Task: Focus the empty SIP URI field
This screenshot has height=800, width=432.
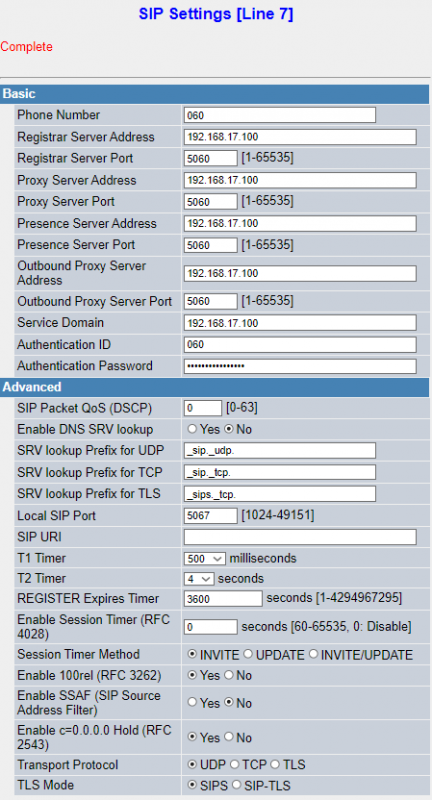Action: coord(300,537)
